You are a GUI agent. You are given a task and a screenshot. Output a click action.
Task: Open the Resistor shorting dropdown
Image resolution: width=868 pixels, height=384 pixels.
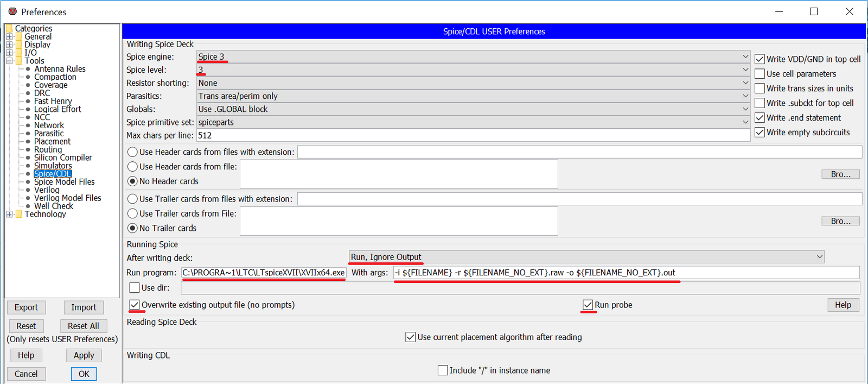coord(474,83)
